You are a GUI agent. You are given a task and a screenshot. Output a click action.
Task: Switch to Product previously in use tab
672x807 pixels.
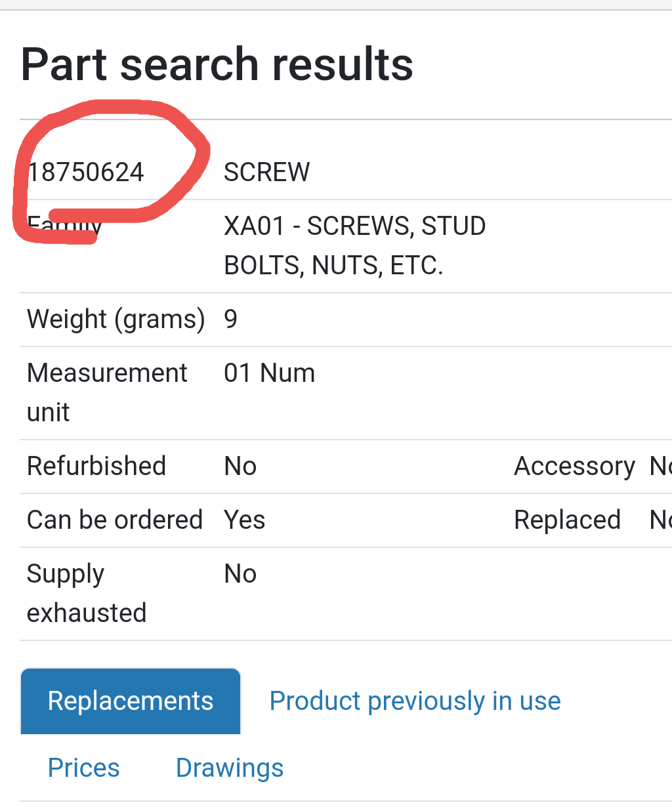pos(415,701)
